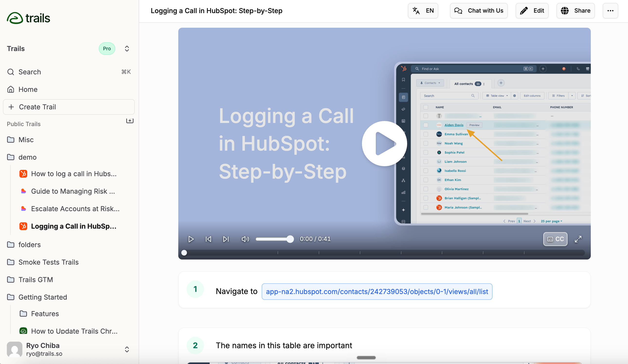Adjust the volume slider

(275, 239)
